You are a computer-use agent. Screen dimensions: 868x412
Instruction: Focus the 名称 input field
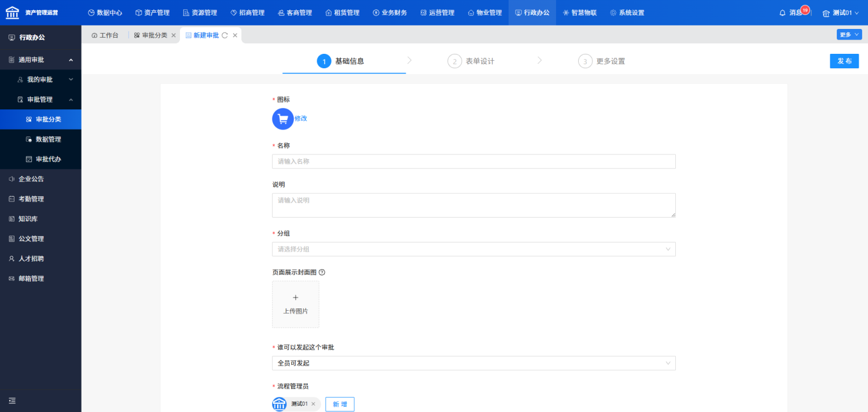click(473, 161)
